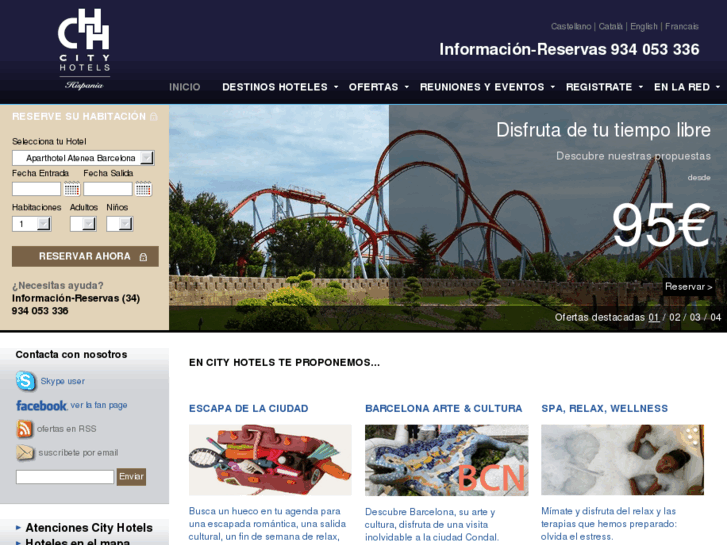727x545 pixels.
Task: Select featured offer 01
Action: point(654,317)
